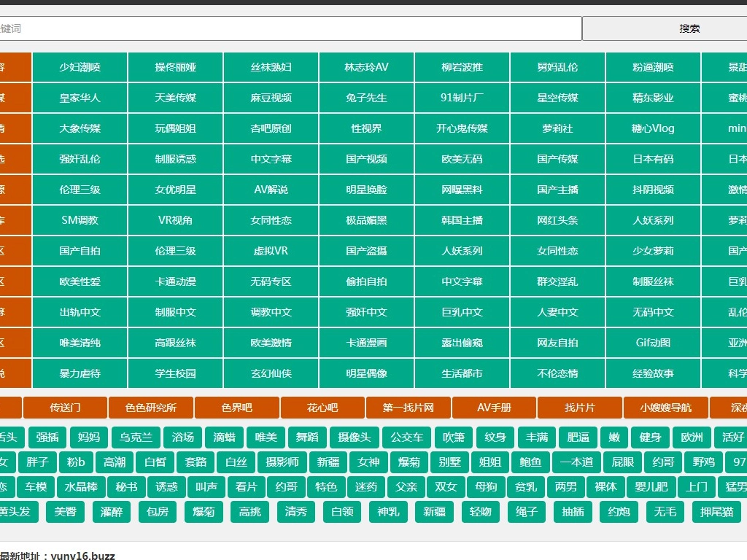Select the 星空传媒 category link
The width and height of the screenshot is (747, 560).
[558, 98]
